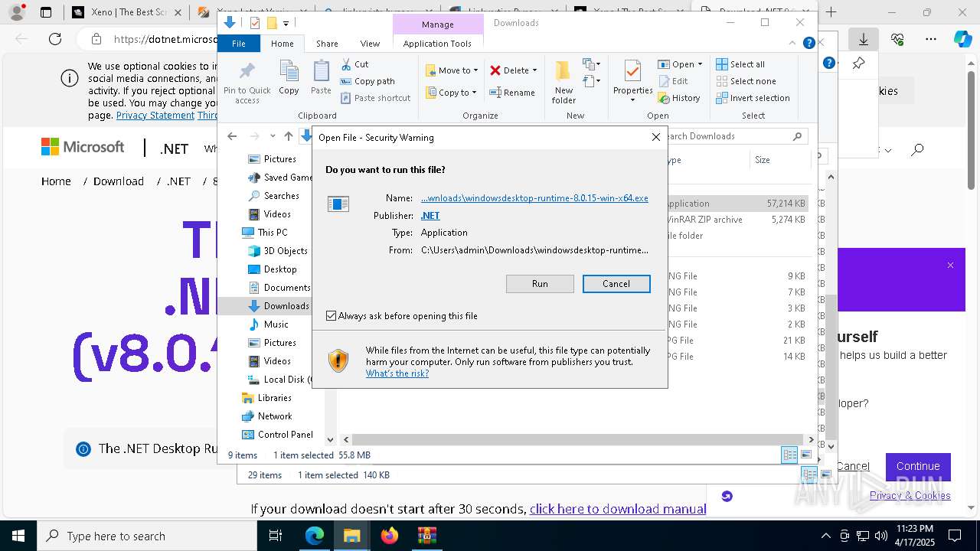Image resolution: width=980 pixels, height=551 pixels.
Task: Click the Explorer Back arrow
Action: pyautogui.click(x=232, y=136)
